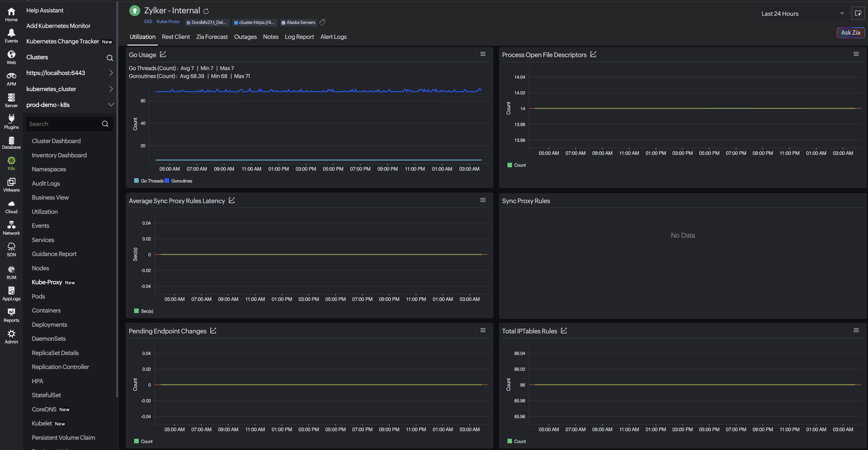Open the Help Assistant link
The image size is (868, 450).
45,10
